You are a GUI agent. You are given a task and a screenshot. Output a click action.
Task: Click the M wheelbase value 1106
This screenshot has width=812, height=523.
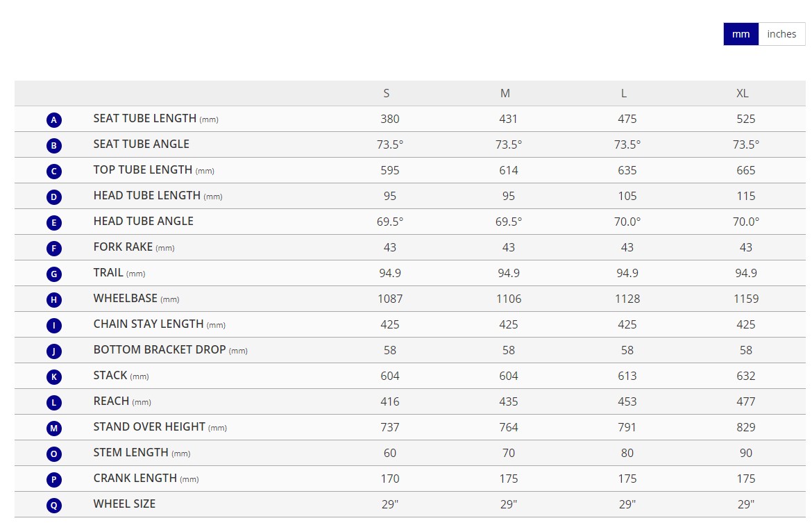(509, 299)
